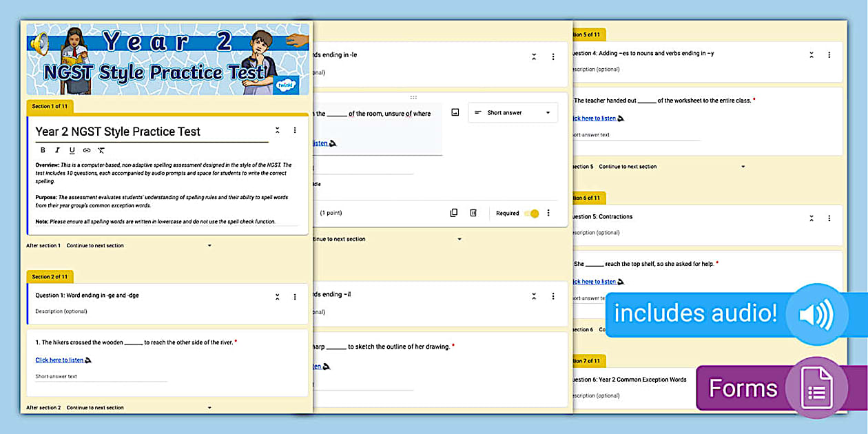
Task: Click the Underline formatting icon
Action: 72,150
